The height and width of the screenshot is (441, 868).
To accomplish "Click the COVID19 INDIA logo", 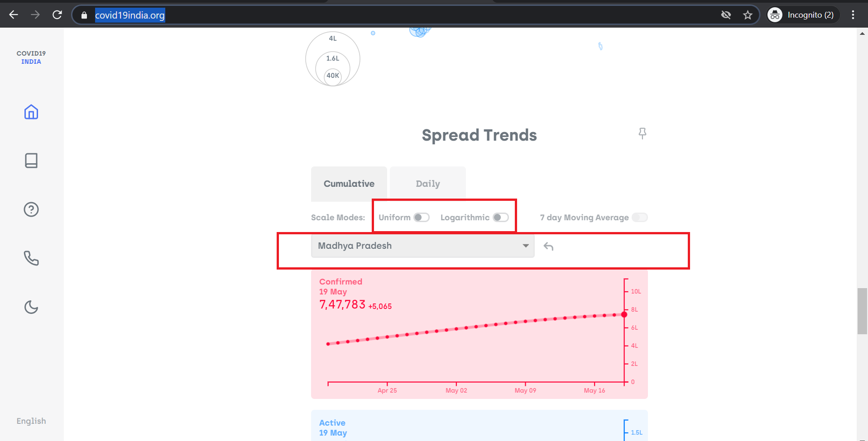I will (x=31, y=57).
